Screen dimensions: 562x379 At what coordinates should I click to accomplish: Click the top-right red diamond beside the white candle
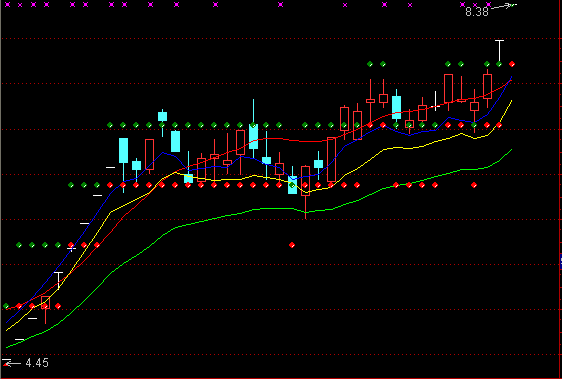(x=512, y=64)
